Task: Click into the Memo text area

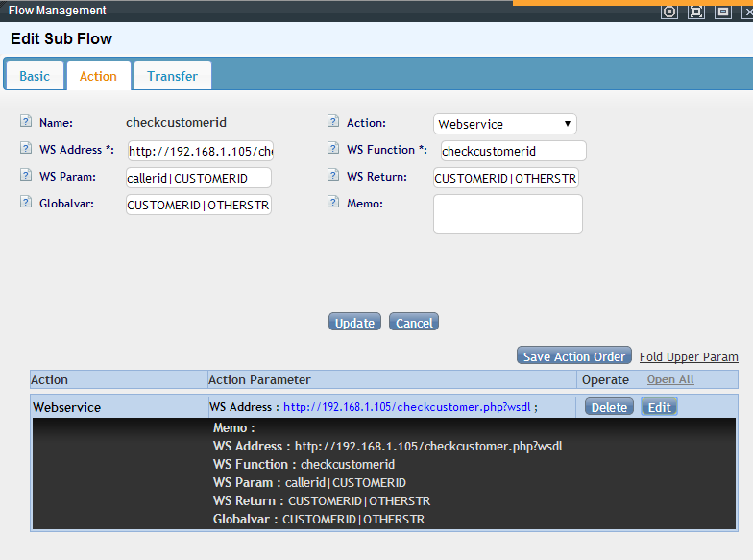Action: tap(507, 214)
